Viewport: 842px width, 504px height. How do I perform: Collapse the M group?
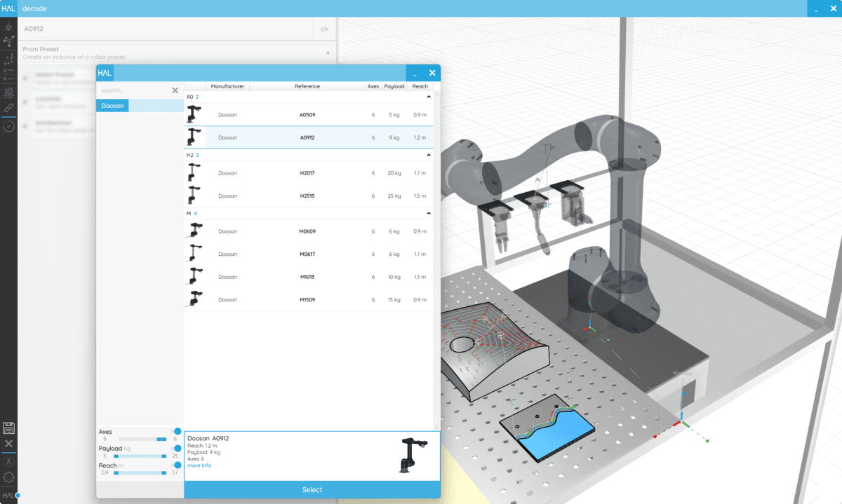coord(429,213)
